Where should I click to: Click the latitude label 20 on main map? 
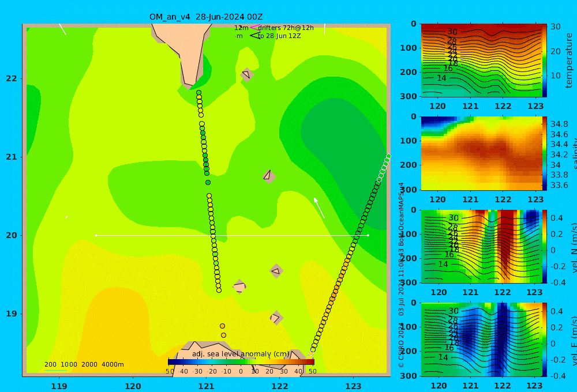coord(12,235)
